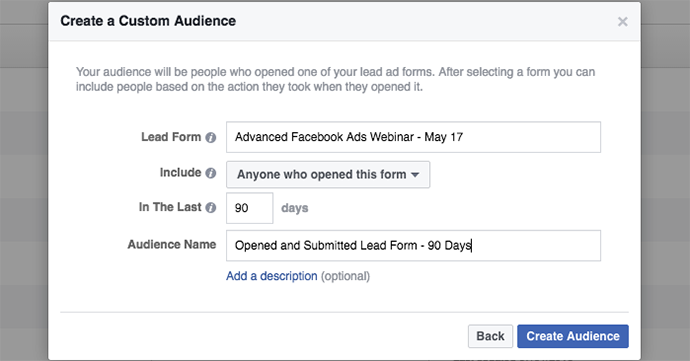Click the 'Include' label text
This screenshot has height=361, width=690.
[x=180, y=173]
